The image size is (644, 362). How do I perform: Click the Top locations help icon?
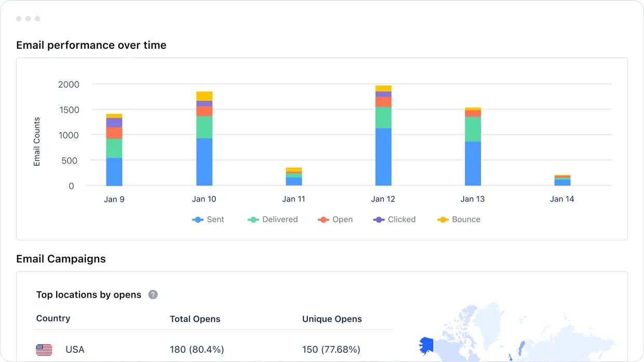pos(152,294)
